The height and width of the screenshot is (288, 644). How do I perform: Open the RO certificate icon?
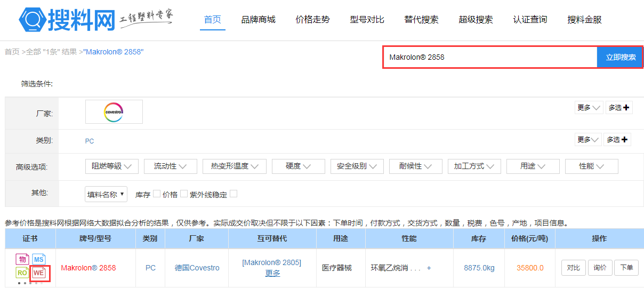tap(22, 273)
